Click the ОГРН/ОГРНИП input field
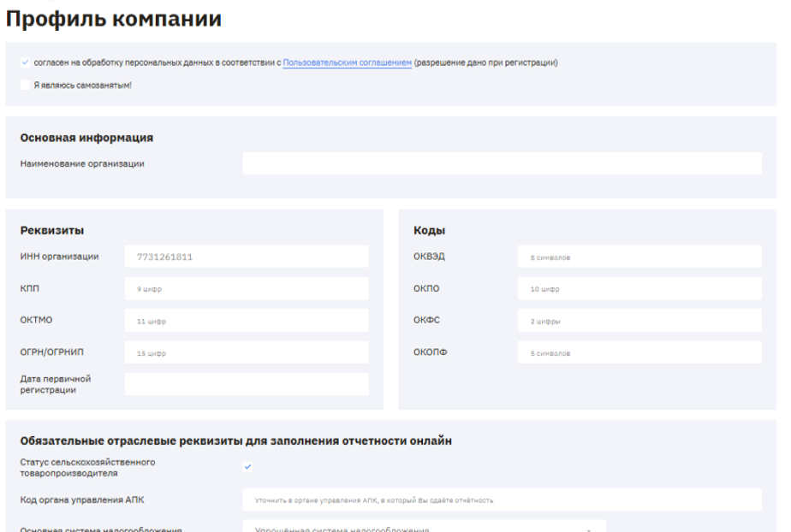Image resolution: width=791 pixels, height=532 pixels. (x=247, y=352)
